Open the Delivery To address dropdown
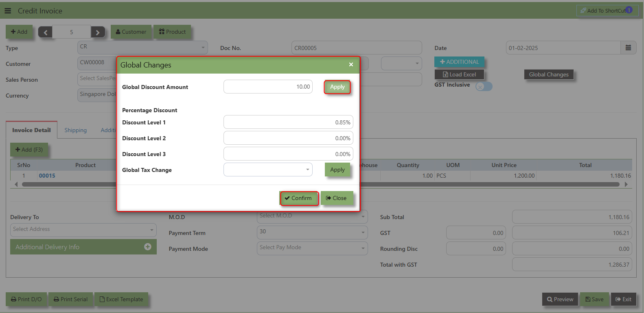The image size is (644, 313). pos(83,230)
